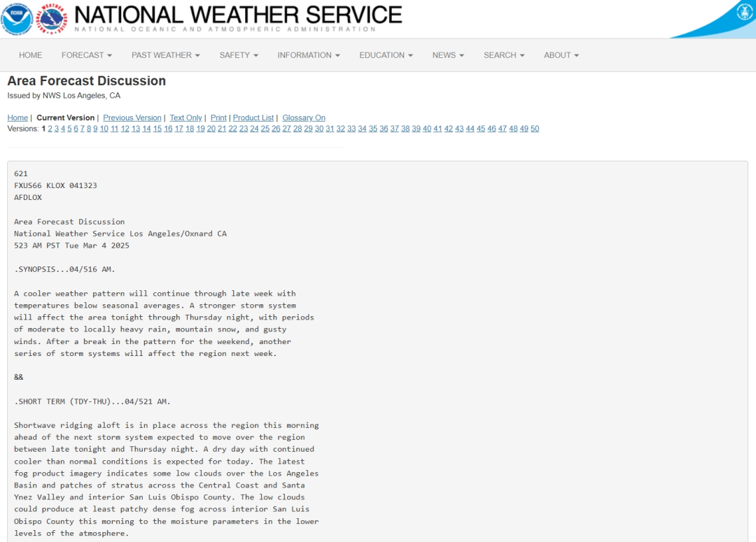Click the NATIONAL WEATHER SERVICE title text
Viewport: 756px width, 542px height.
[238, 15]
